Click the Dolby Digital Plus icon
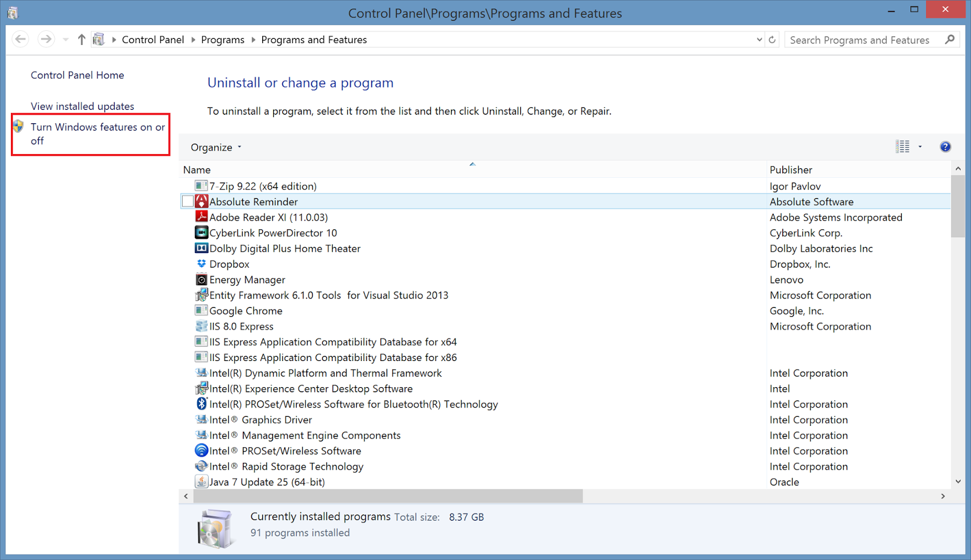This screenshot has width=971, height=560. pos(201,248)
